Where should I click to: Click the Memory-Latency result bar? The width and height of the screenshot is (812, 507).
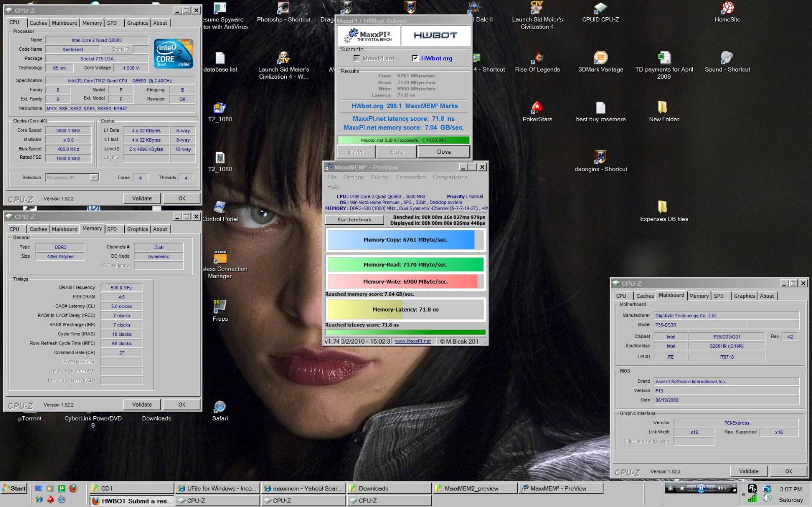[x=405, y=310]
